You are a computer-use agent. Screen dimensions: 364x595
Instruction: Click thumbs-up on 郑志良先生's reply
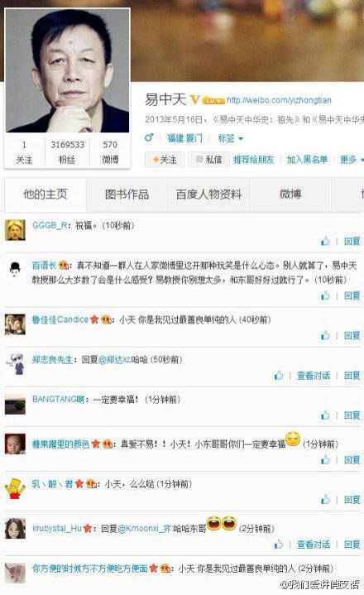click(279, 376)
